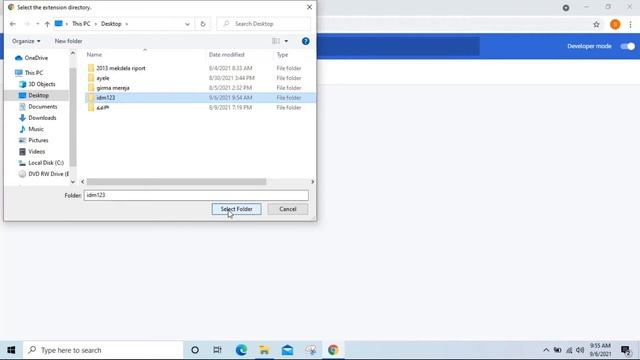Open File Explorer from taskbar
The height and width of the screenshot is (360, 640).
pos(264,350)
